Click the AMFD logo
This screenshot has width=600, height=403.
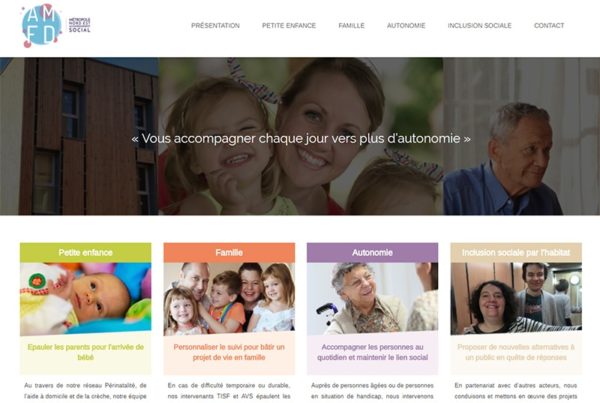click(56, 26)
